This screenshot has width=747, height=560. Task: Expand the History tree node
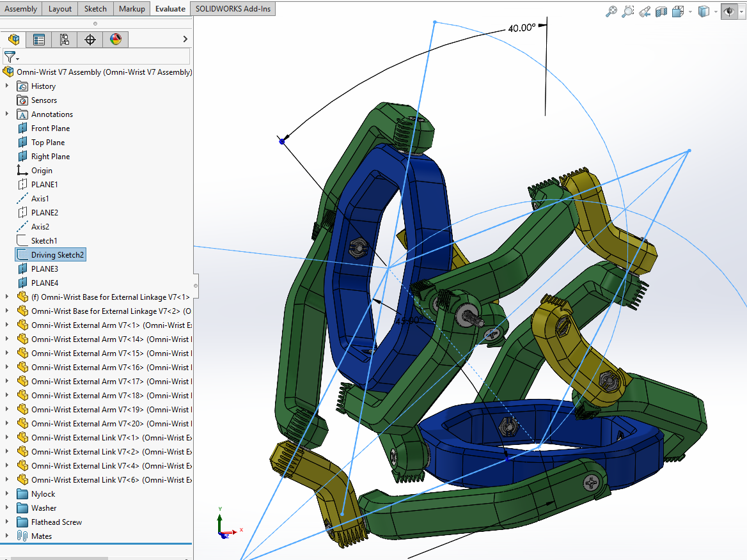point(7,86)
